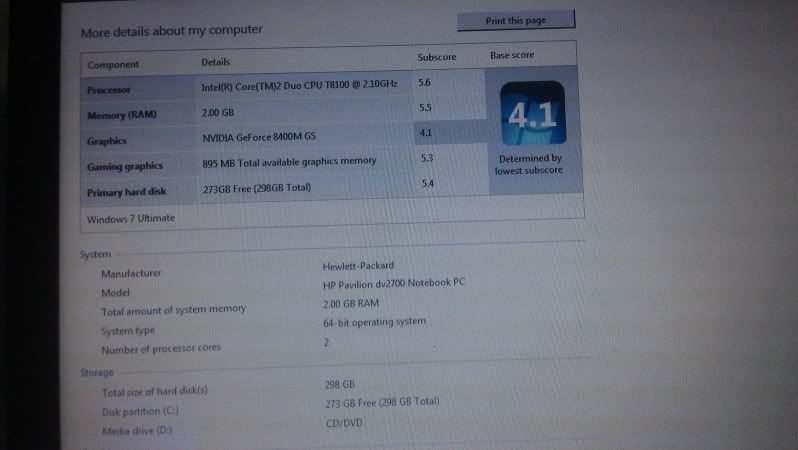
Task: Select the Graphics row label
Action: pos(106,141)
